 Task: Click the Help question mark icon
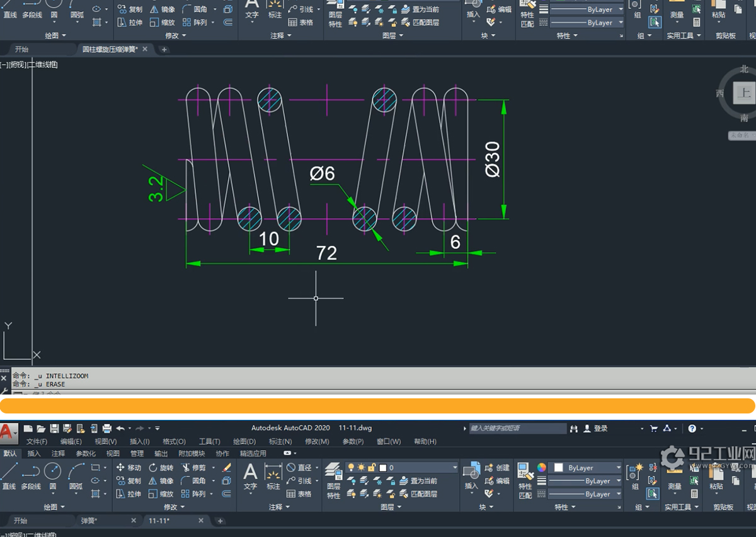[692, 429]
